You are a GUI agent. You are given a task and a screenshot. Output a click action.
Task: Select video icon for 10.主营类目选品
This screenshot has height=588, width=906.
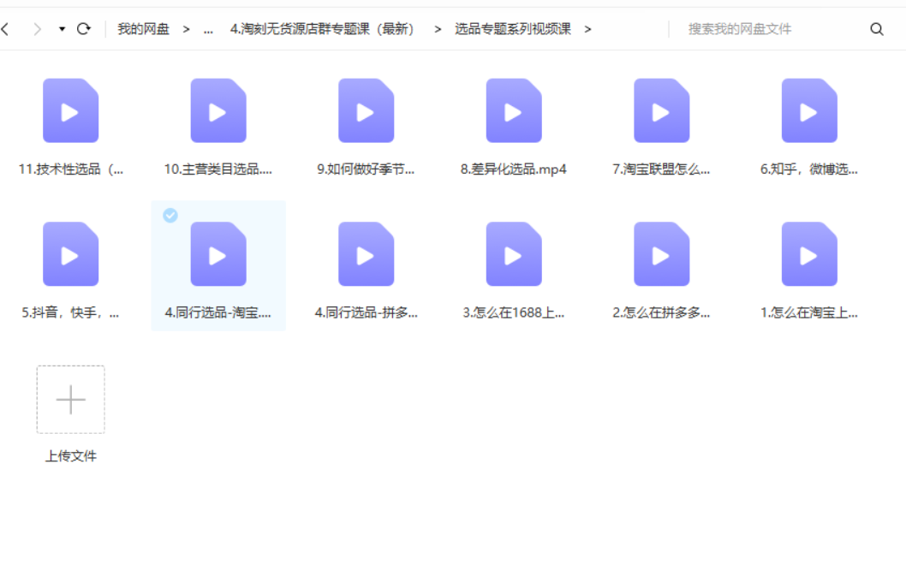coord(218,110)
